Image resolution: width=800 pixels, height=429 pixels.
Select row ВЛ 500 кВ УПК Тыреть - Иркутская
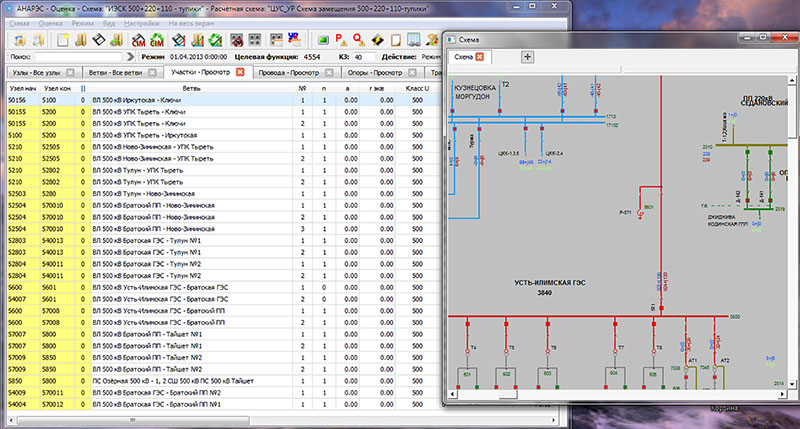click(x=223, y=135)
